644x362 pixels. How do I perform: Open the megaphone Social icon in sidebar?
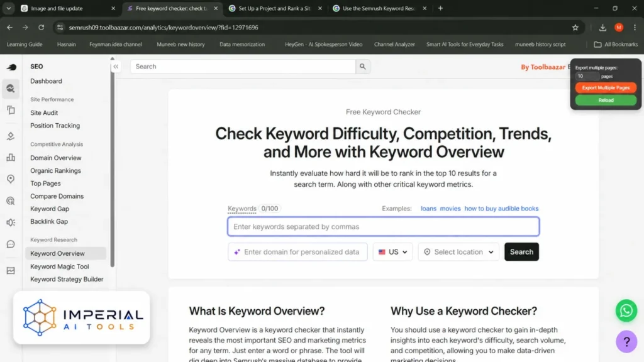[x=11, y=222]
